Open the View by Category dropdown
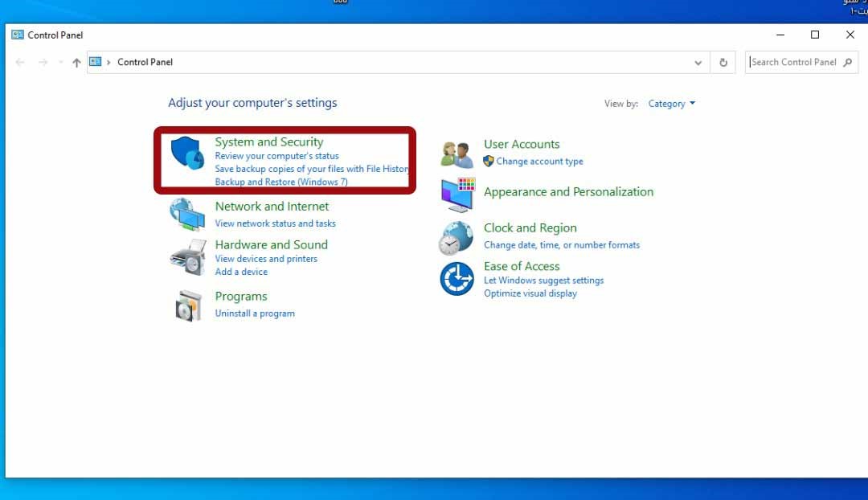 click(x=671, y=104)
